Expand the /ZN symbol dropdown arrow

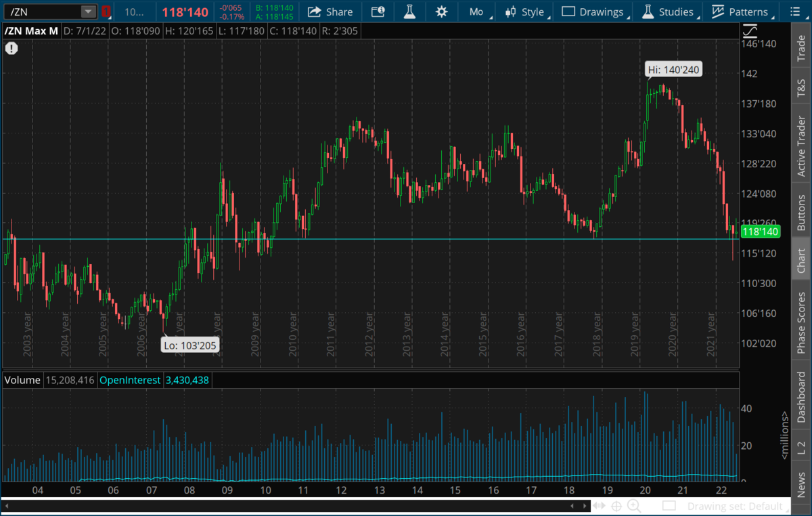[88, 12]
